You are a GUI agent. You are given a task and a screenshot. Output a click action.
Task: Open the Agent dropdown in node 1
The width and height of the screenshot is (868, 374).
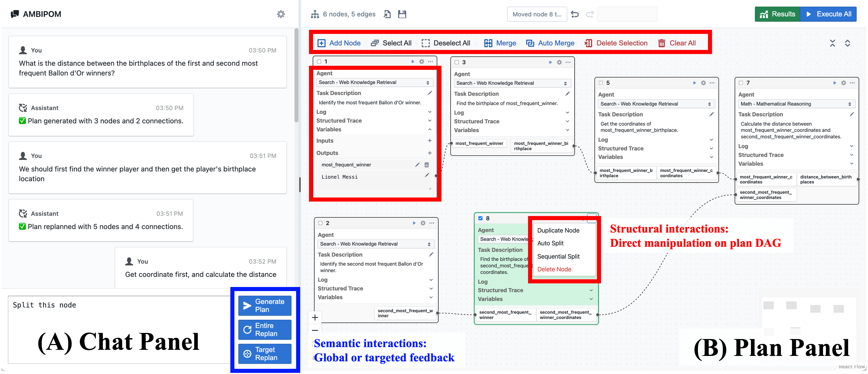pyautogui.click(x=374, y=82)
